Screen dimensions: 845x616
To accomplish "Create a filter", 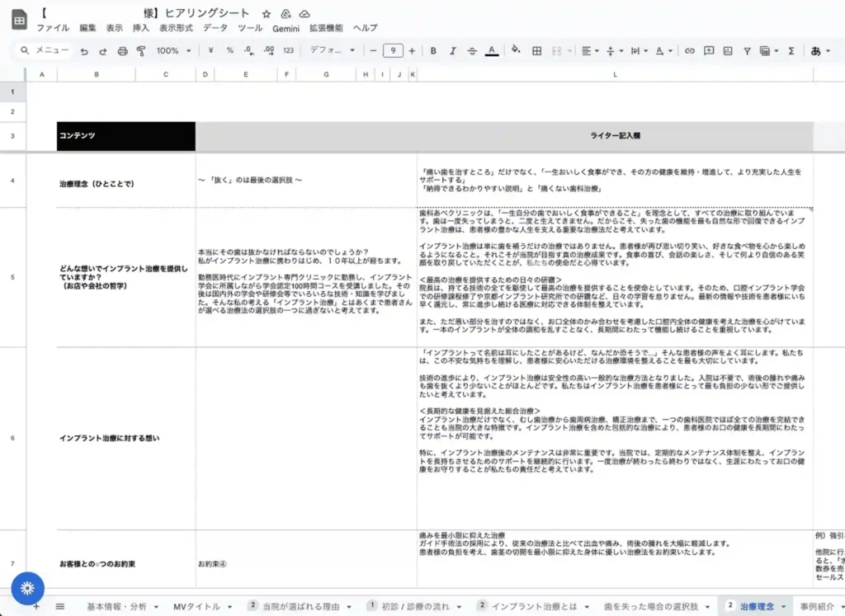I will tap(747, 50).
